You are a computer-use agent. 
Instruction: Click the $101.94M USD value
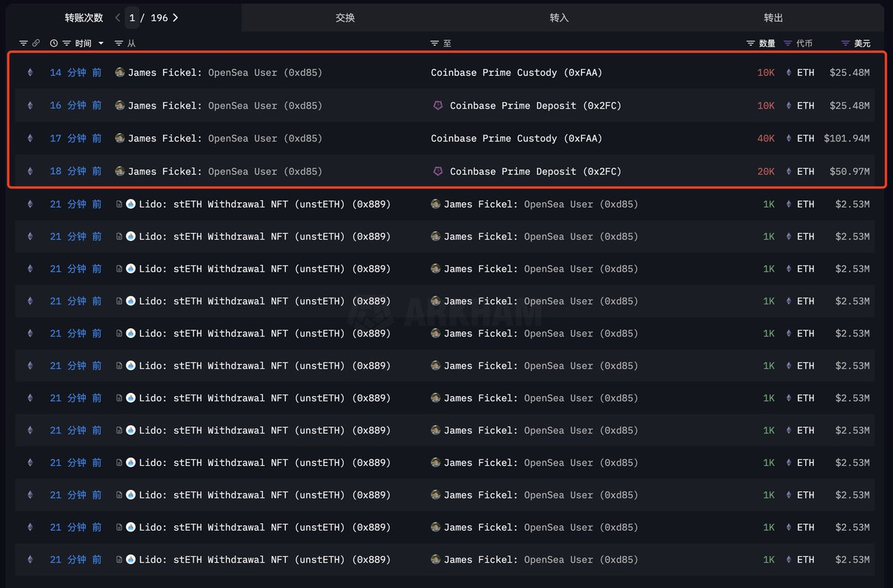point(847,138)
